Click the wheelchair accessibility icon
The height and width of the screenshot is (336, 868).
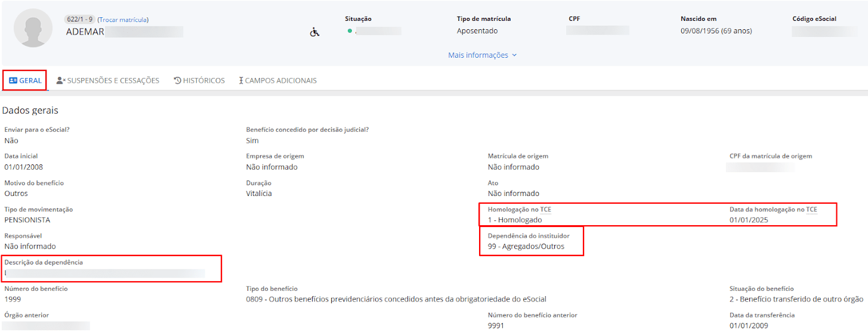pyautogui.click(x=314, y=32)
